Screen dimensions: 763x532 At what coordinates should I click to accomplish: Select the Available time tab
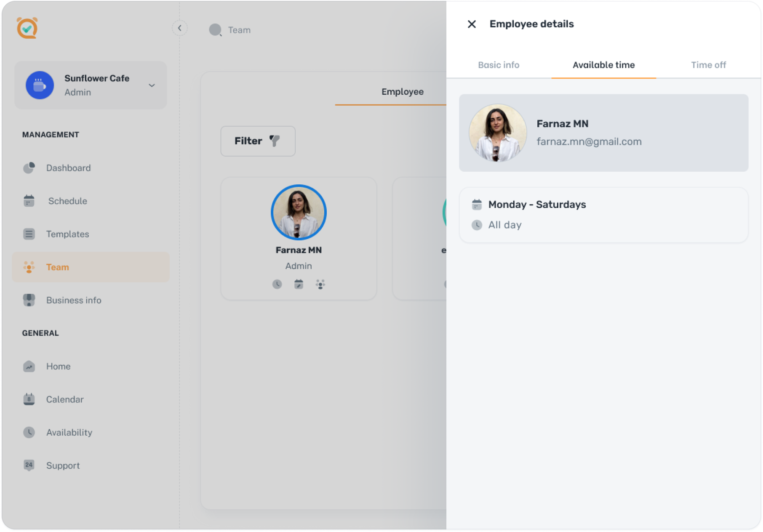(603, 65)
